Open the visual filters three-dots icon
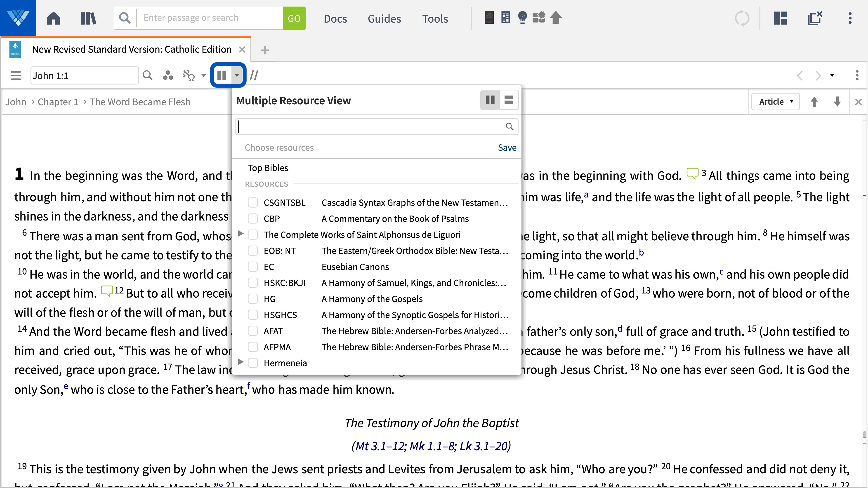The width and height of the screenshot is (868, 488). [168, 75]
